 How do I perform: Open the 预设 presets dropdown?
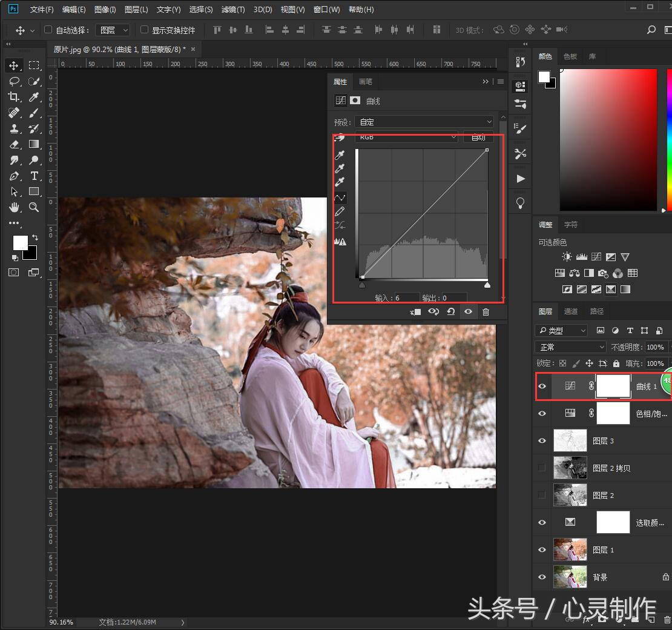[x=424, y=121]
